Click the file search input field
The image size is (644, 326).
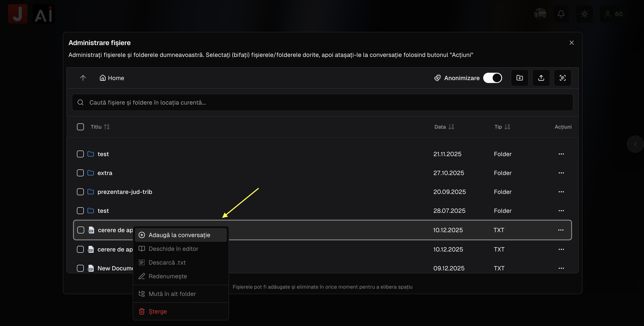[322, 102]
